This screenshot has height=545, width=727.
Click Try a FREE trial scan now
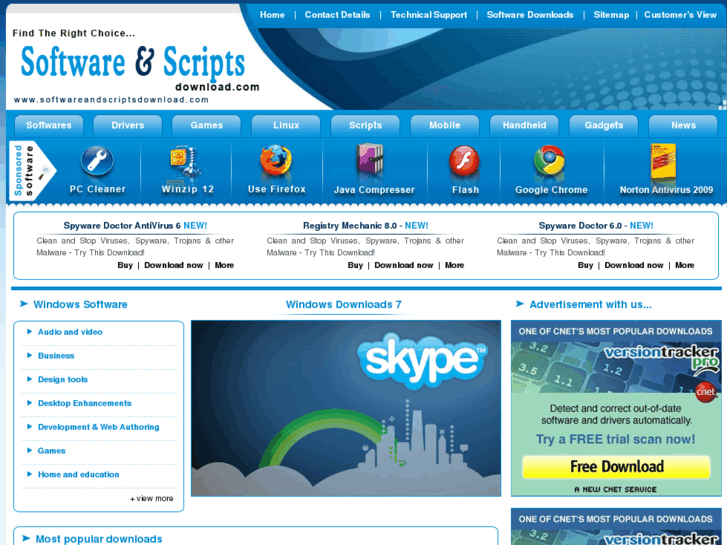pyautogui.click(x=616, y=439)
